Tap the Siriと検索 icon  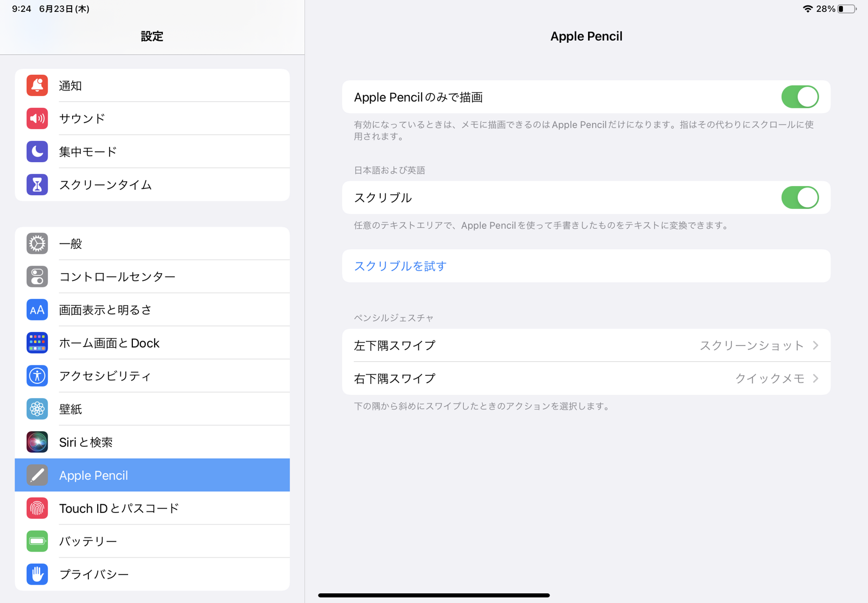click(37, 442)
